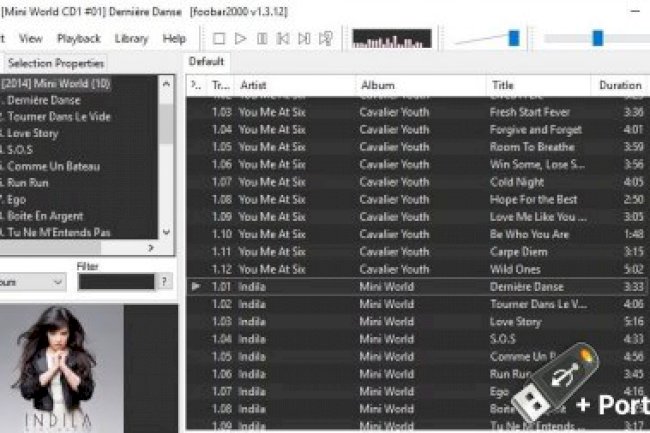Skip to the previous track
650x433 pixels.
pyautogui.click(x=283, y=38)
